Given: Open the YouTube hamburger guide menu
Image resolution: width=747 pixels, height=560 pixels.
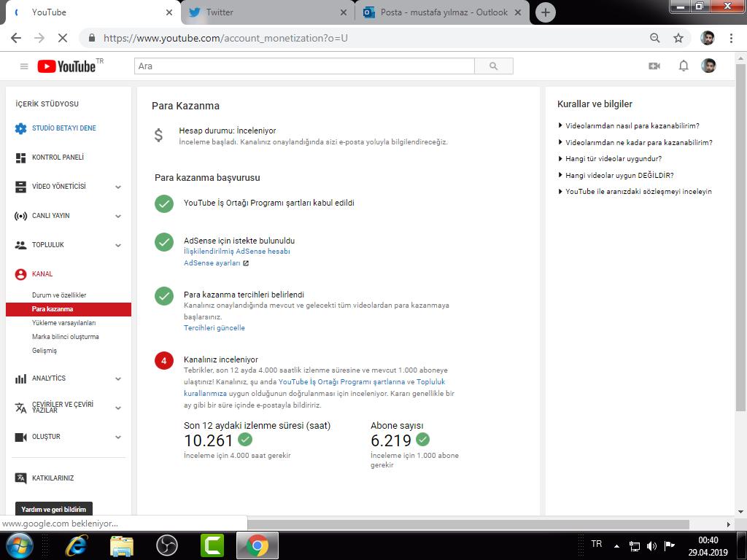Looking at the screenshot, I should coord(24,66).
